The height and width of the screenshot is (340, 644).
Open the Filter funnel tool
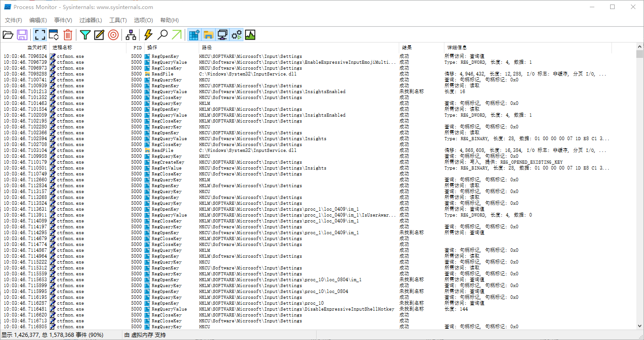[85, 35]
